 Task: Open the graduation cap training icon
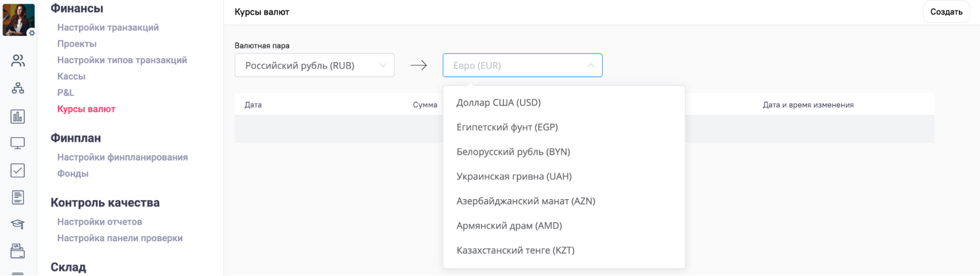[x=18, y=224]
